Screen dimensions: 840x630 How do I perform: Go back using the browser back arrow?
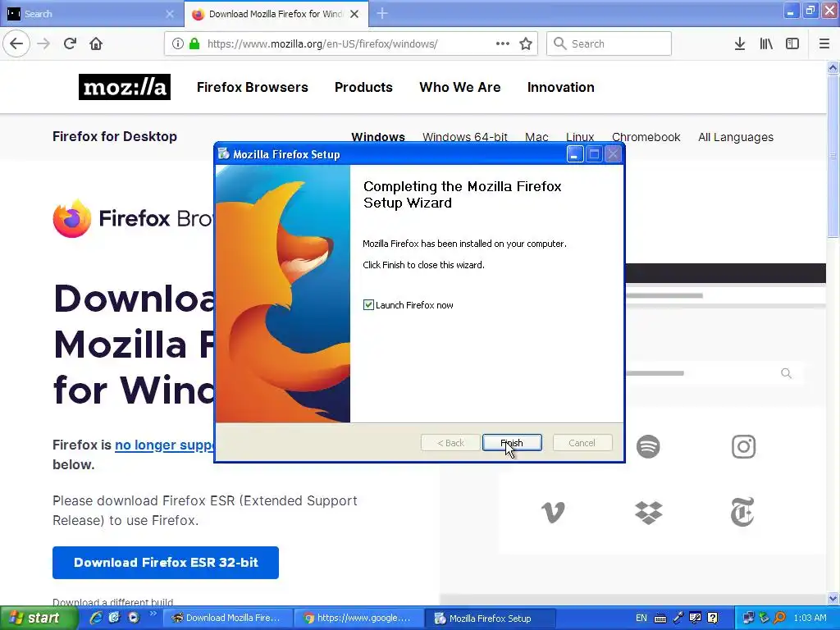[16, 43]
